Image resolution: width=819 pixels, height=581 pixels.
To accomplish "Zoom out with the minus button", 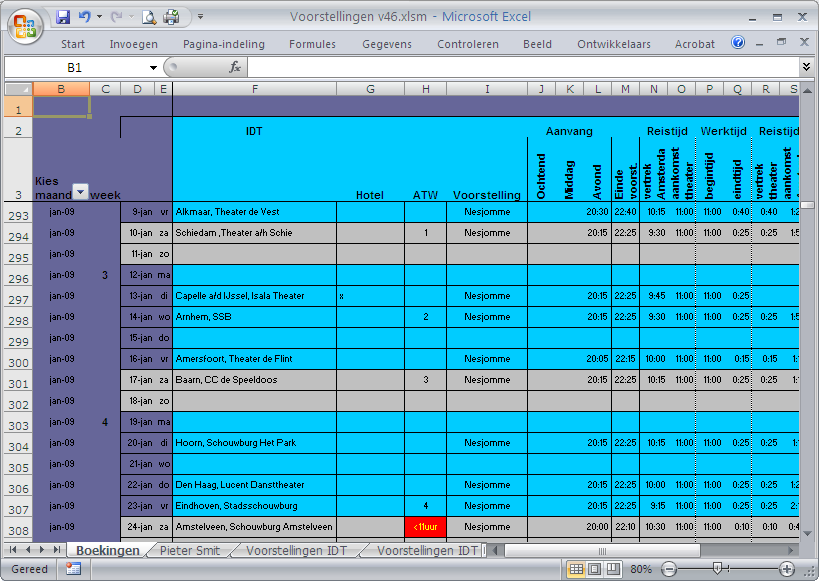I will pyautogui.click(x=669, y=568).
